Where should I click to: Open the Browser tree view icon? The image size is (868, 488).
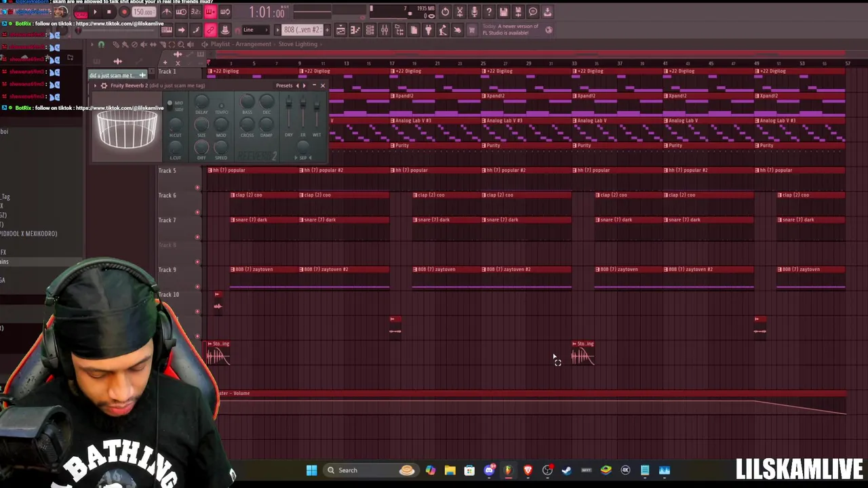[399, 30]
